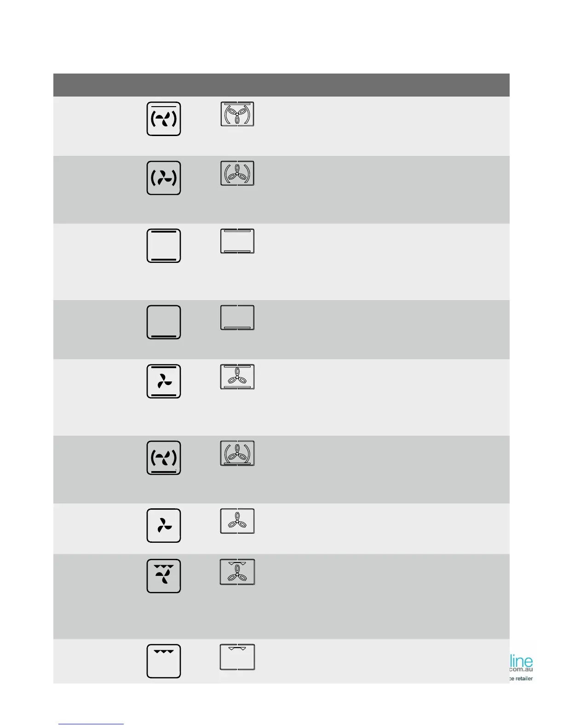Click the retailer logo watermark
The height and width of the screenshot is (728, 563).
coord(521,667)
